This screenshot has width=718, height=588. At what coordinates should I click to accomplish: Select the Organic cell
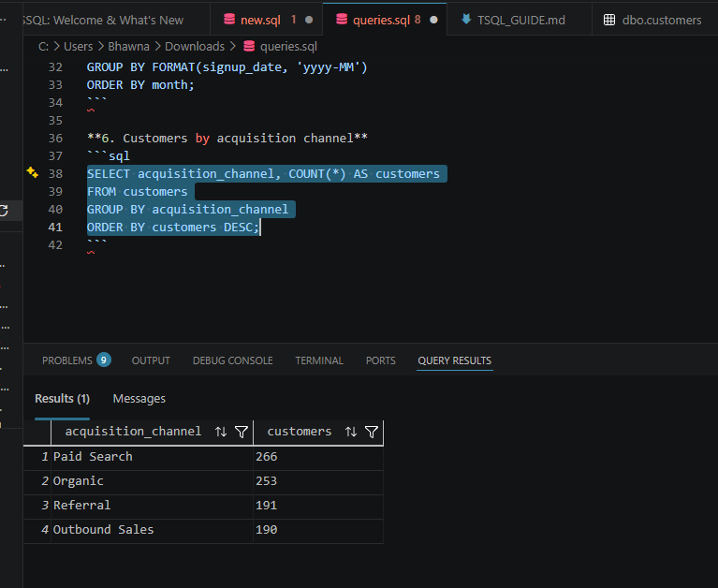pos(152,481)
